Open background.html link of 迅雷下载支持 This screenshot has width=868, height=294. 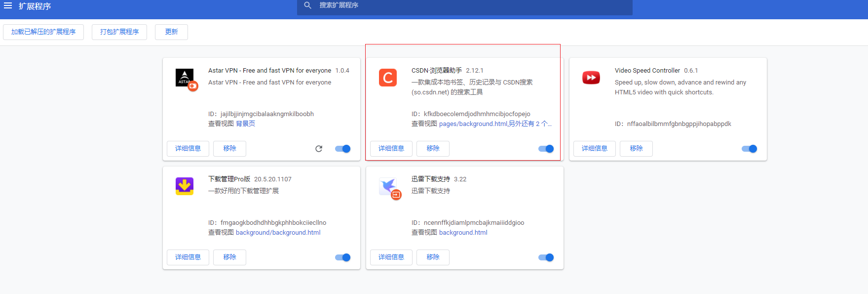pyautogui.click(x=463, y=233)
